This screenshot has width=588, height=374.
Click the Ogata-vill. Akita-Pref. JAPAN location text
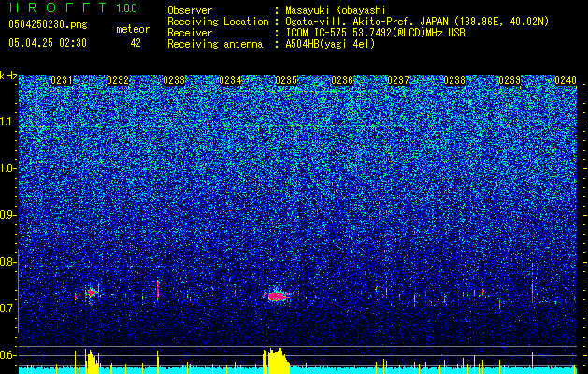coord(417,22)
